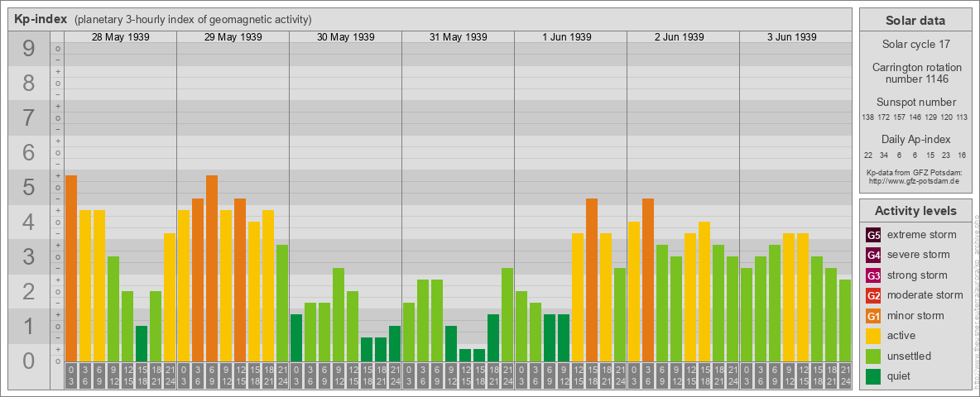The image size is (980, 397).
Task: Click the 'Daily Ap-index' label
Action: (x=915, y=139)
